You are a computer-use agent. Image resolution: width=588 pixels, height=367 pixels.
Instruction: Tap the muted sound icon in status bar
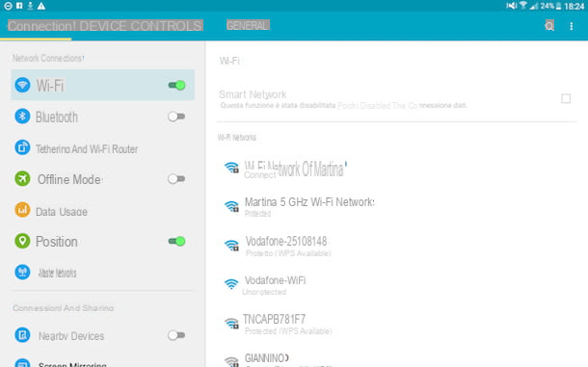click(512, 6)
